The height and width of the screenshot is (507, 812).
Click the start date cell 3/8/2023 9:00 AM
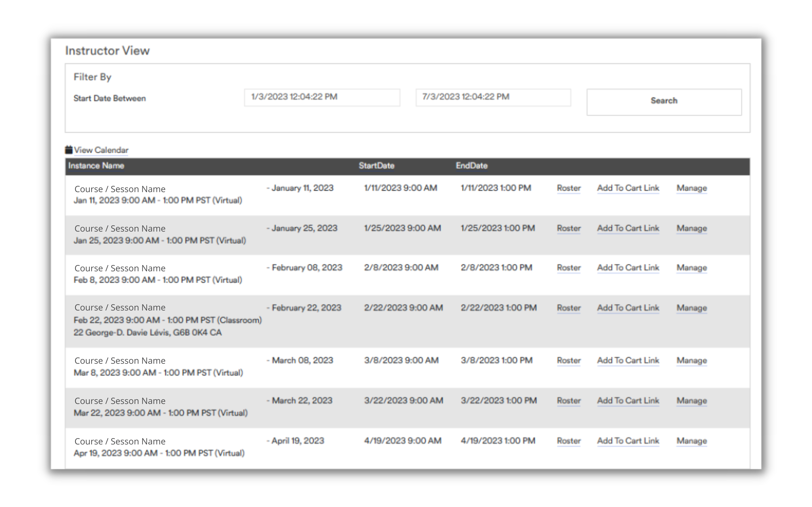tap(401, 361)
